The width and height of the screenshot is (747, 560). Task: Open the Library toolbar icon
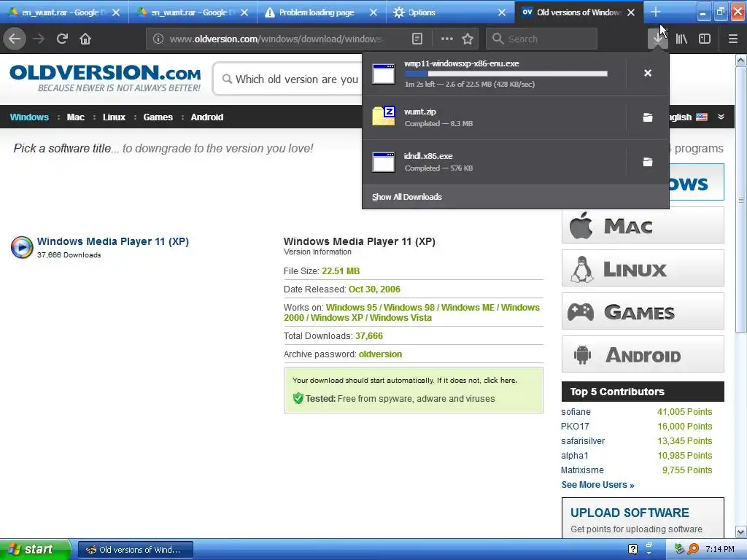[x=681, y=39]
